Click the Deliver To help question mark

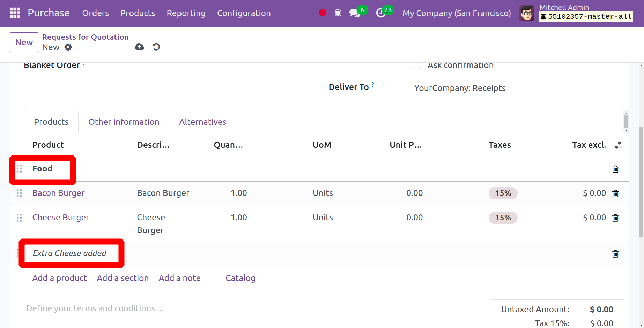pyautogui.click(x=373, y=84)
